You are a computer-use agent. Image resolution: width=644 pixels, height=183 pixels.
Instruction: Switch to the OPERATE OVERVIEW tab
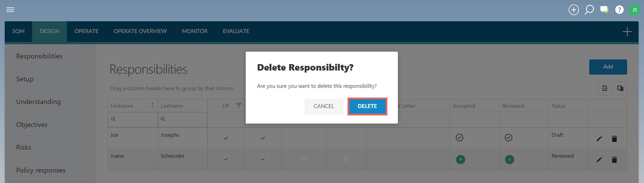[140, 31]
